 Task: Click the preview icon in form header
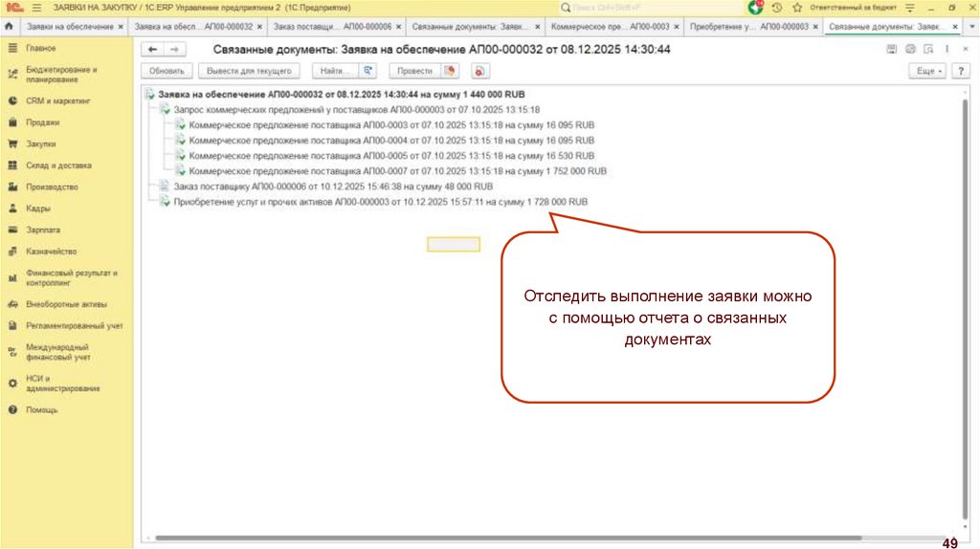[x=928, y=50]
